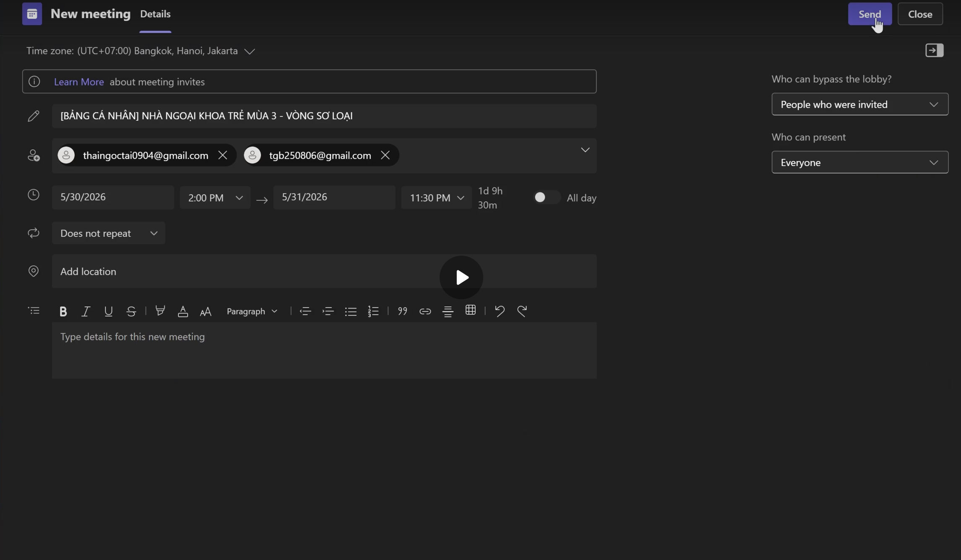Image resolution: width=961 pixels, height=560 pixels.
Task: Click the Add location field
Action: click(324, 271)
